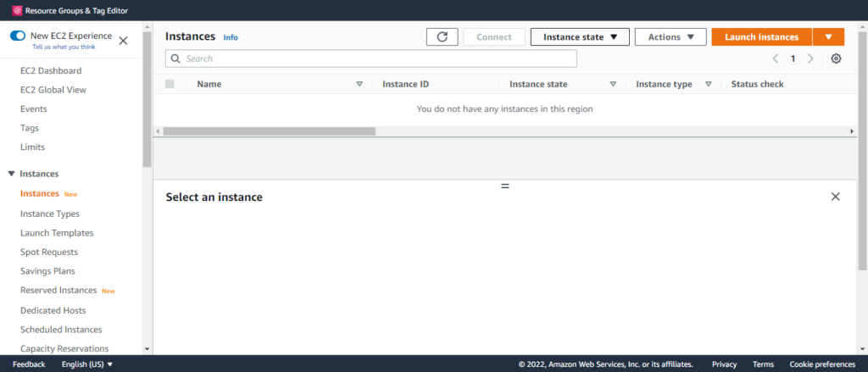Open Launch Templates page

click(x=57, y=233)
